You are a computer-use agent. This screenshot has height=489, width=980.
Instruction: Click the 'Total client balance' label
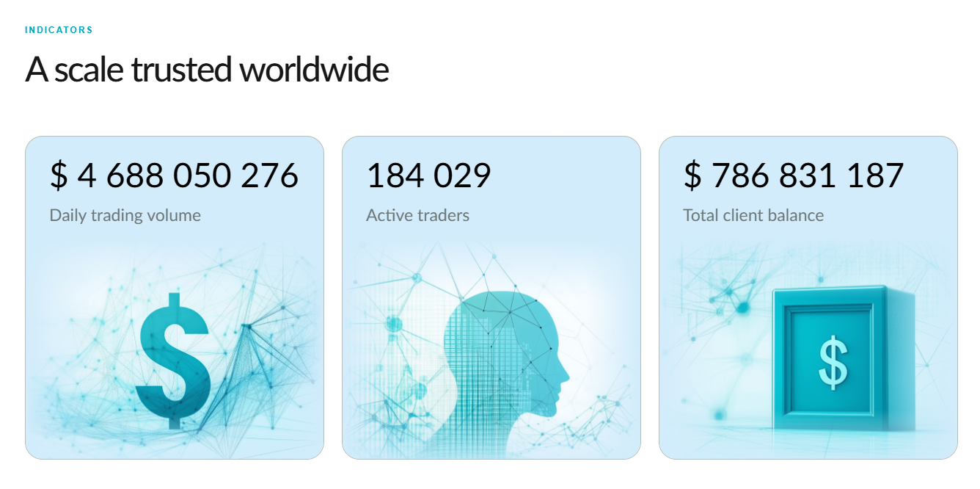pos(753,215)
